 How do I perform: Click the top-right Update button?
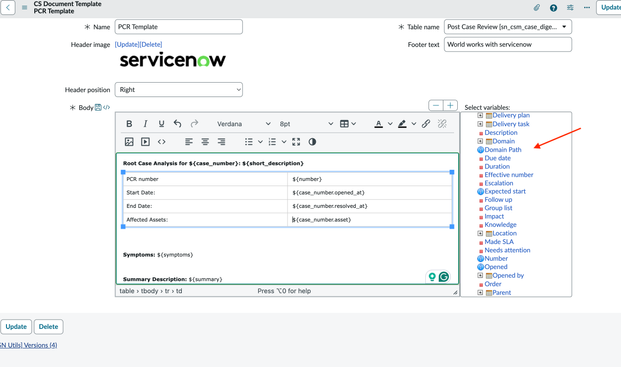pos(609,7)
